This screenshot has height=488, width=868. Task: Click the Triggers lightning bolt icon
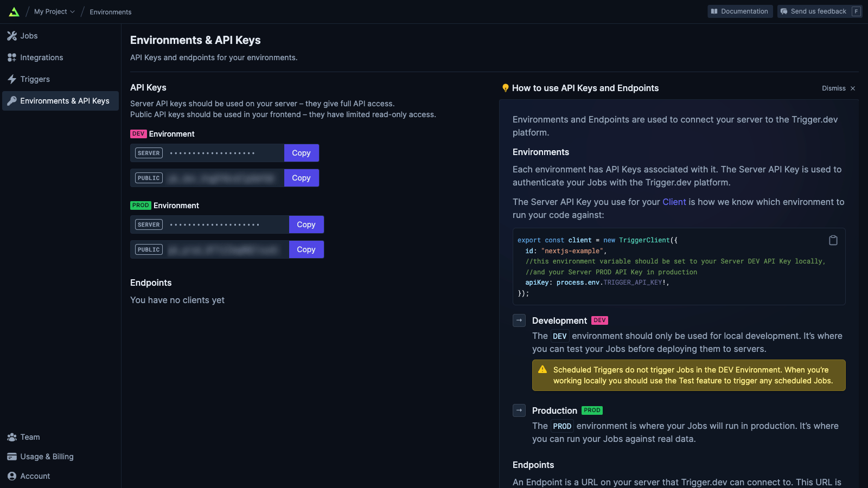coord(12,79)
